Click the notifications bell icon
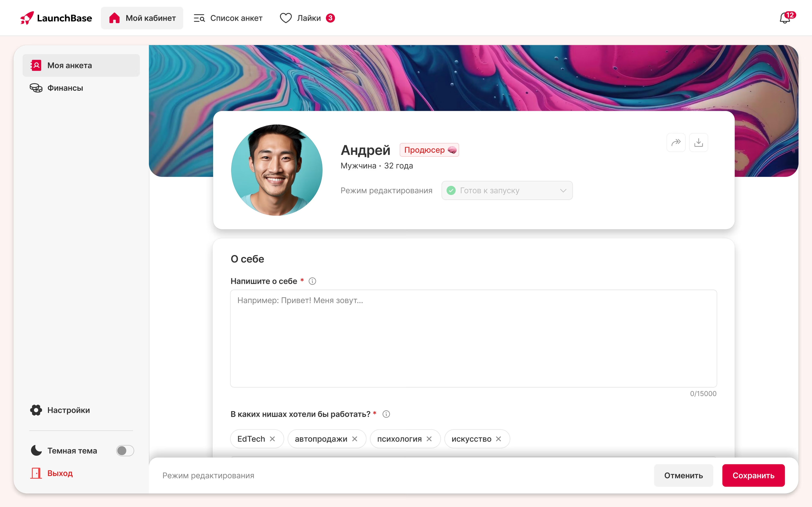Image resolution: width=812 pixels, height=507 pixels. [x=785, y=18]
